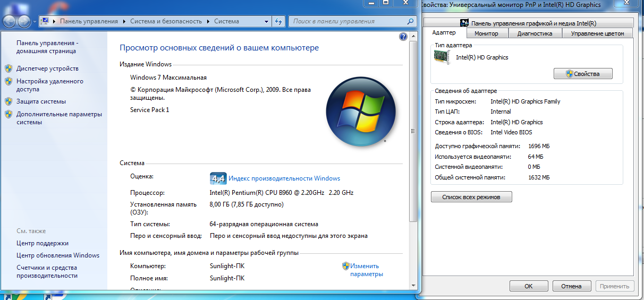This screenshot has width=644, height=300.
Task: Click 'Список всех режимов' button
Action: (472, 197)
